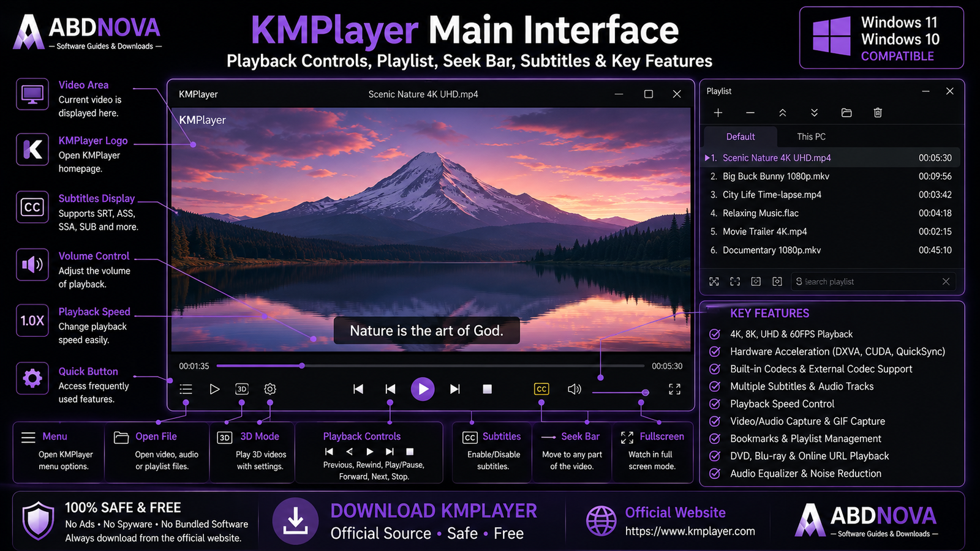
Task: Stop playback with the square stop button
Action: pyautogui.click(x=488, y=389)
